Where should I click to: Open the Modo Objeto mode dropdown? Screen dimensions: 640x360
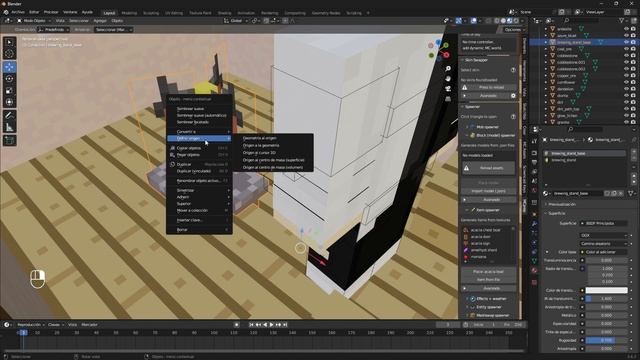tap(34, 20)
